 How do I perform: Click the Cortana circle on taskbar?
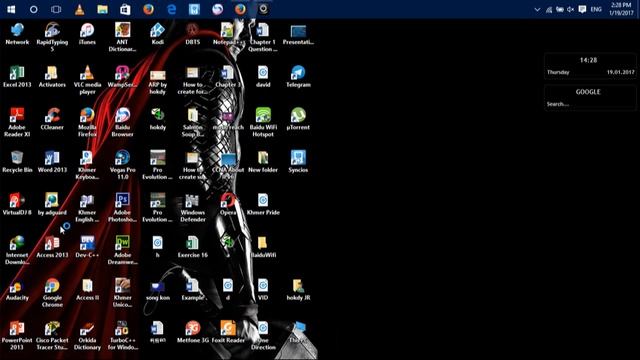(33, 9)
